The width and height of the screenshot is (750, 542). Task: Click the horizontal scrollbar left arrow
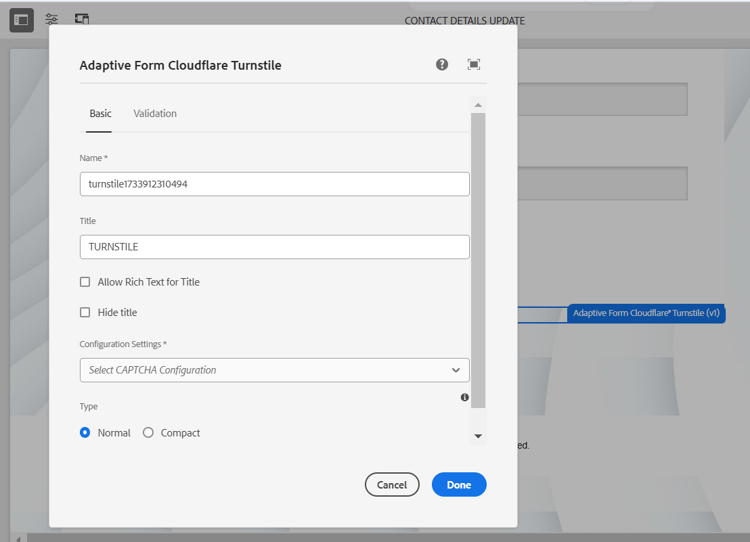click(18, 539)
